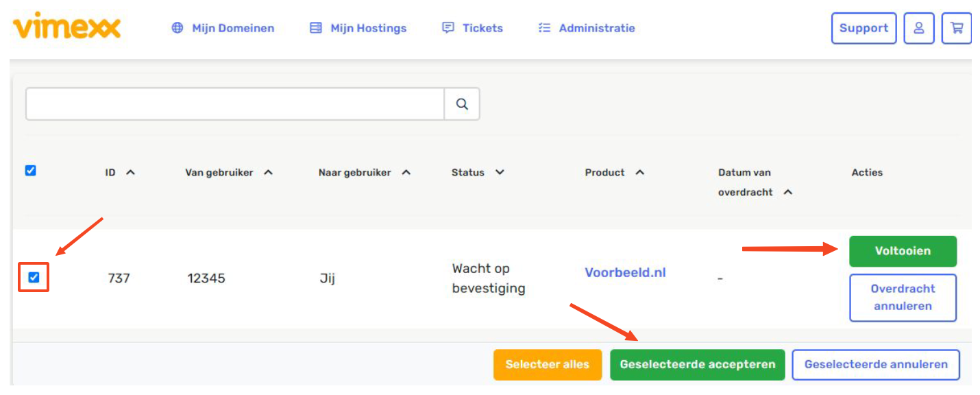Sort by ID column arrow
Viewport: 980px width, 395px height.
tap(130, 173)
